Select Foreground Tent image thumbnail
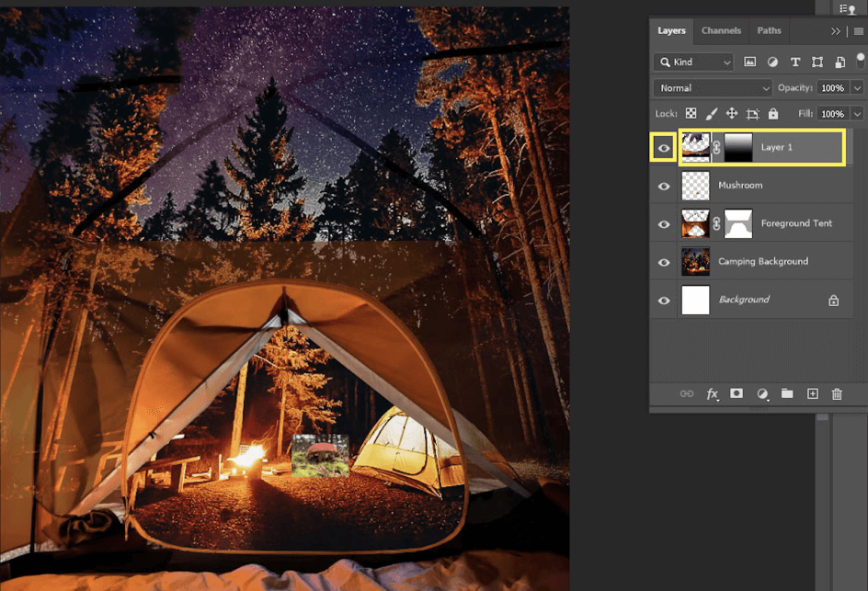 pos(695,223)
